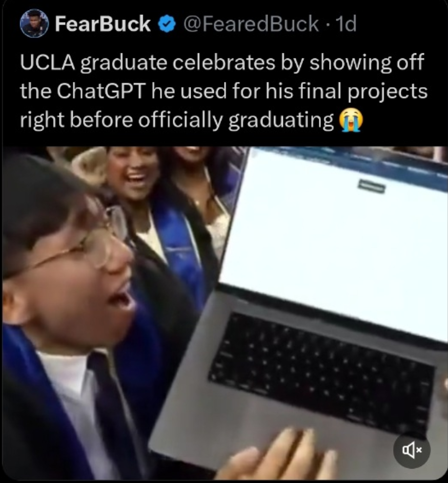This screenshot has height=483, width=448.
Task: Open the 1d timestamp link
Action: [x=347, y=24]
